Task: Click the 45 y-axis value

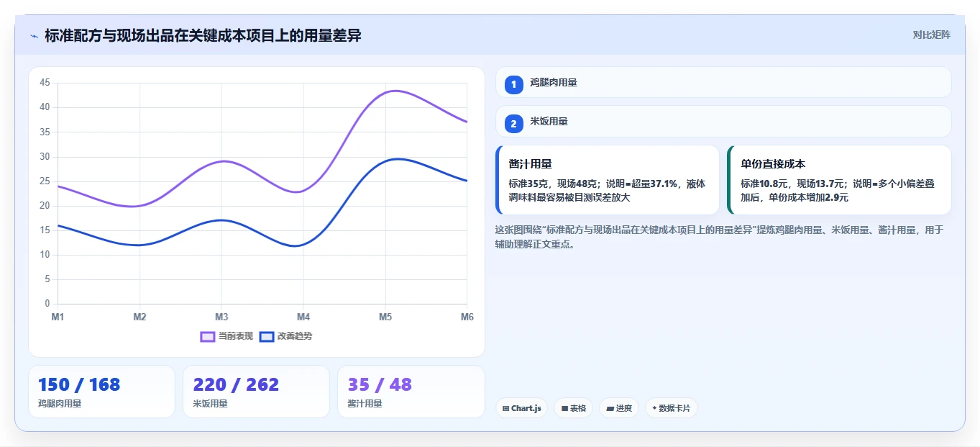Action: [x=45, y=83]
